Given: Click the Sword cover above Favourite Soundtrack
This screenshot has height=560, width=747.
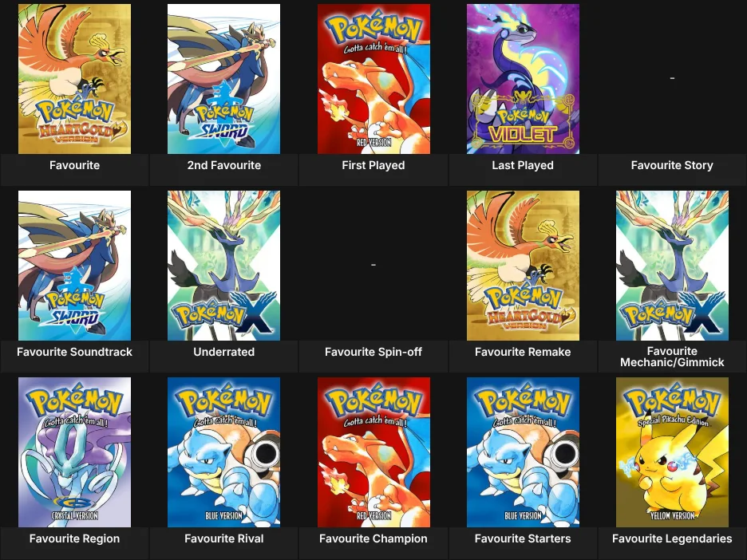Looking at the screenshot, I should [74, 266].
